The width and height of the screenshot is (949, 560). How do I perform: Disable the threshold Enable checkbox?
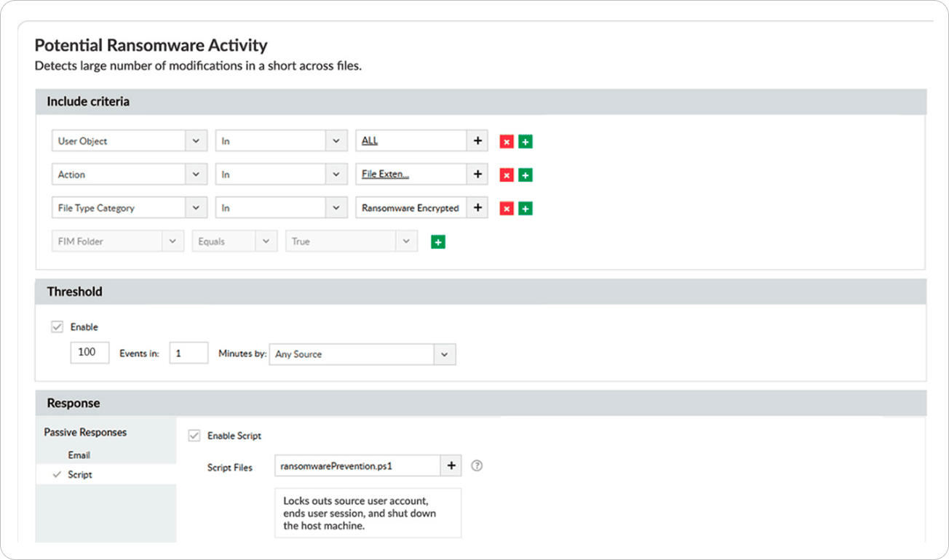tap(57, 327)
